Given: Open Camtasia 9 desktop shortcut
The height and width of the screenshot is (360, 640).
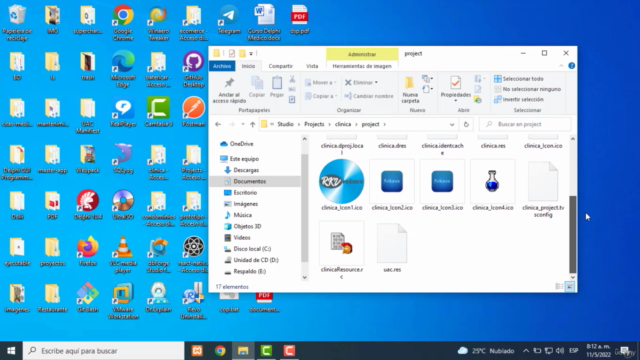Looking at the screenshot, I should point(158,111).
